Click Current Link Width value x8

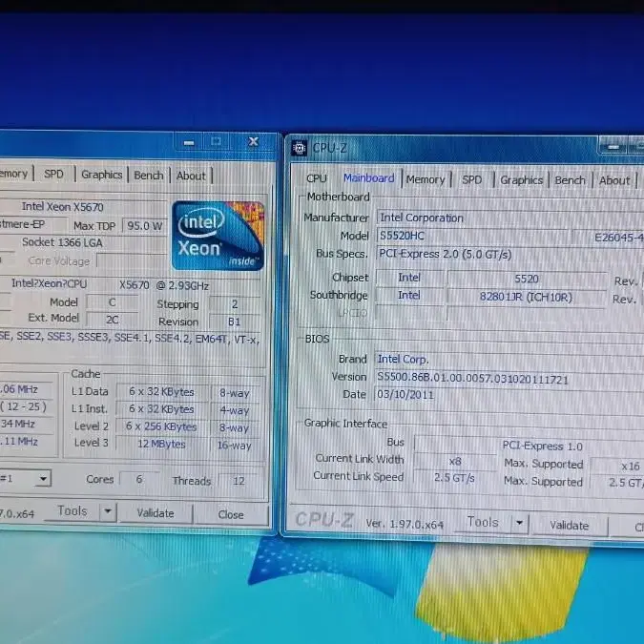pyautogui.click(x=455, y=462)
